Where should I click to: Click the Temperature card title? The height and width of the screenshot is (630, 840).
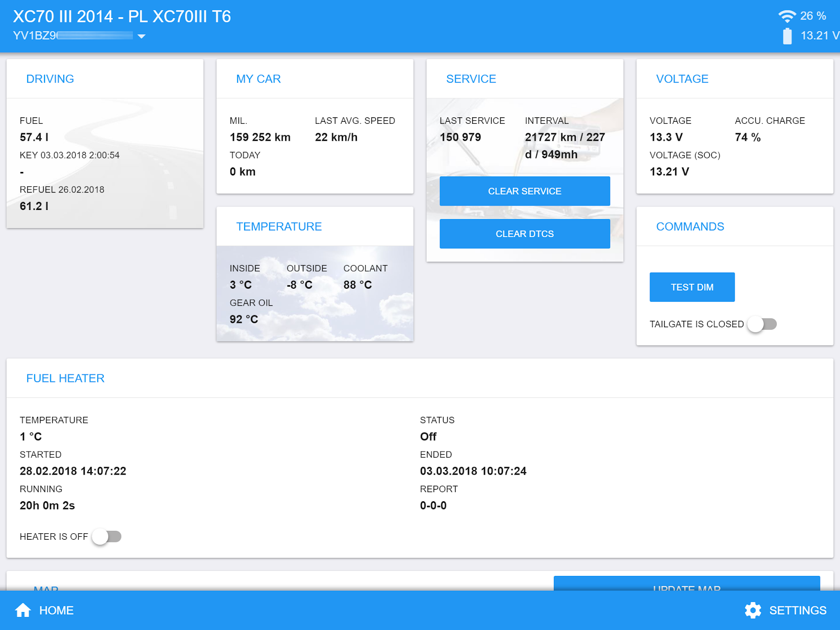click(279, 227)
